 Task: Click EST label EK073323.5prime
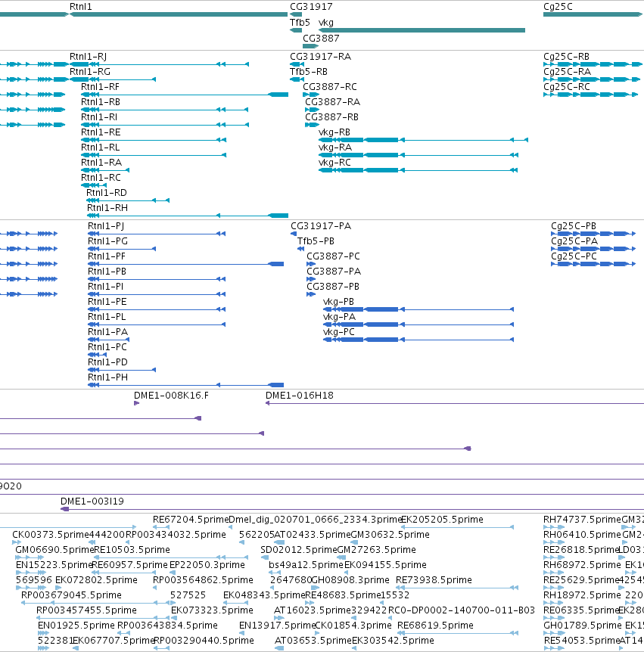[212, 610]
